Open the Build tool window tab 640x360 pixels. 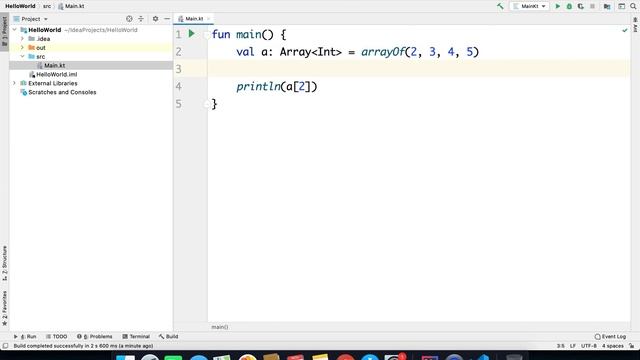[168, 336]
